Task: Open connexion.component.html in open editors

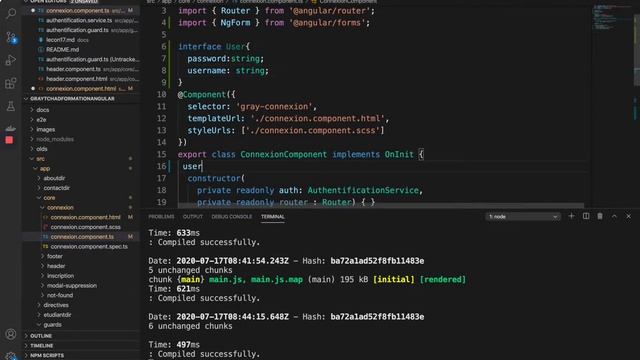Action: coord(82,89)
